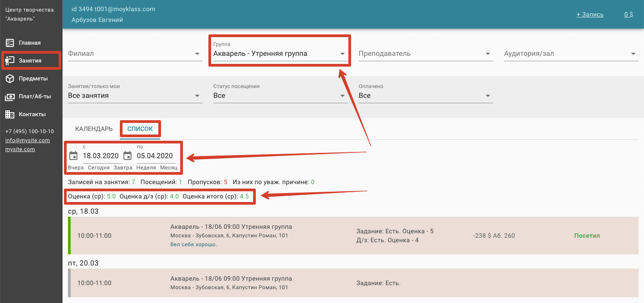Open calendar icon for start date

tap(73, 156)
